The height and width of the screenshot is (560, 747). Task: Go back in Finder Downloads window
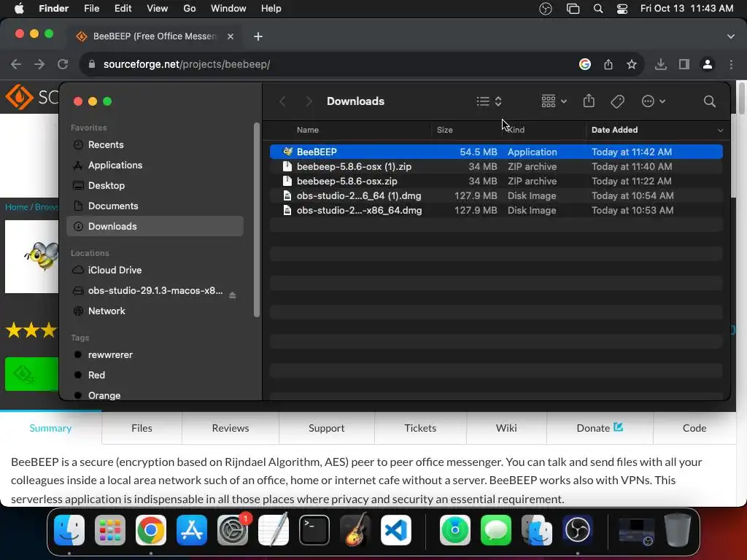[282, 101]
